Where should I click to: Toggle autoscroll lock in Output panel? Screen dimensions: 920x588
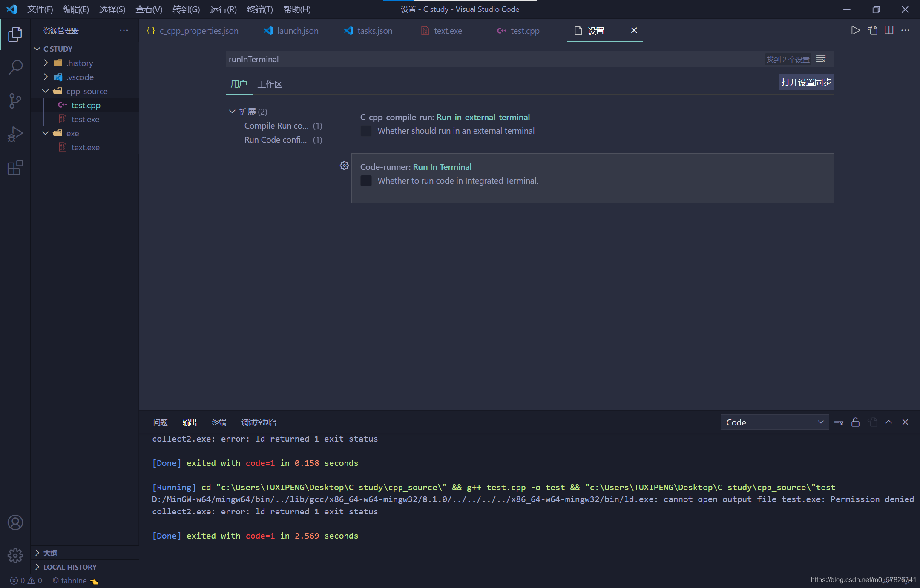tap(855, 422)
